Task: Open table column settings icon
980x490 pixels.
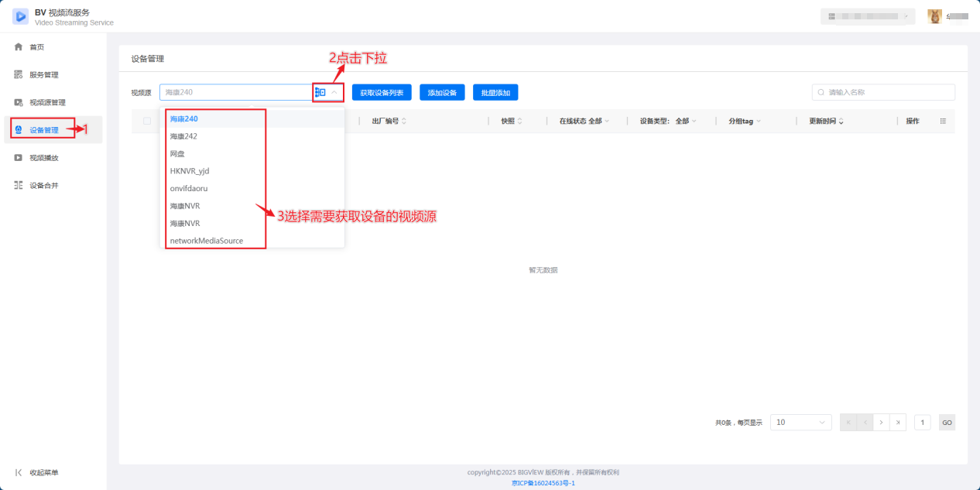Action: pos(943,121)
